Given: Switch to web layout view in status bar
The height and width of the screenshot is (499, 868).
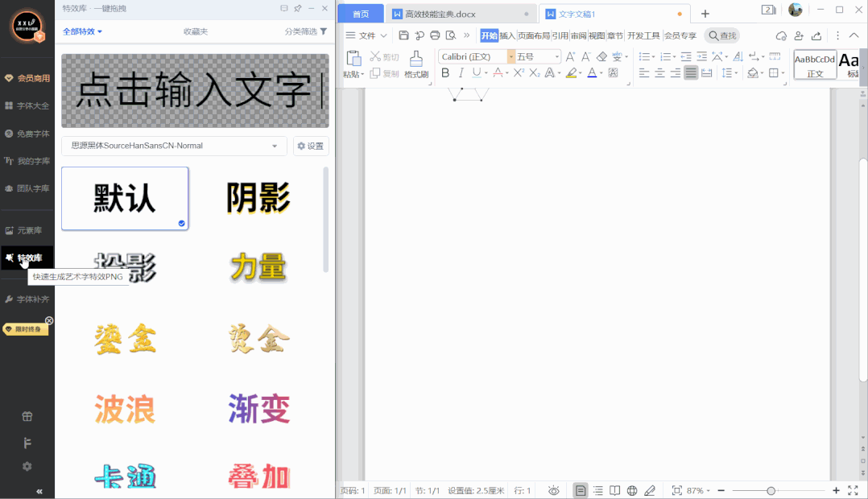Looking at the screenshot, I should click(x=632, y=490).
